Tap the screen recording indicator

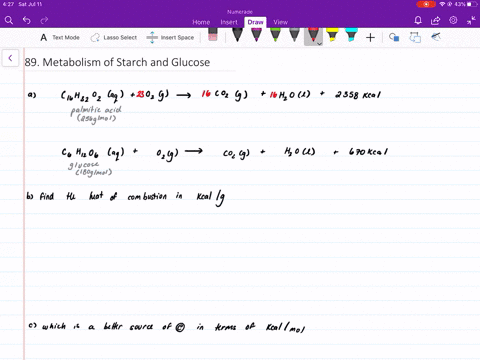426,4
